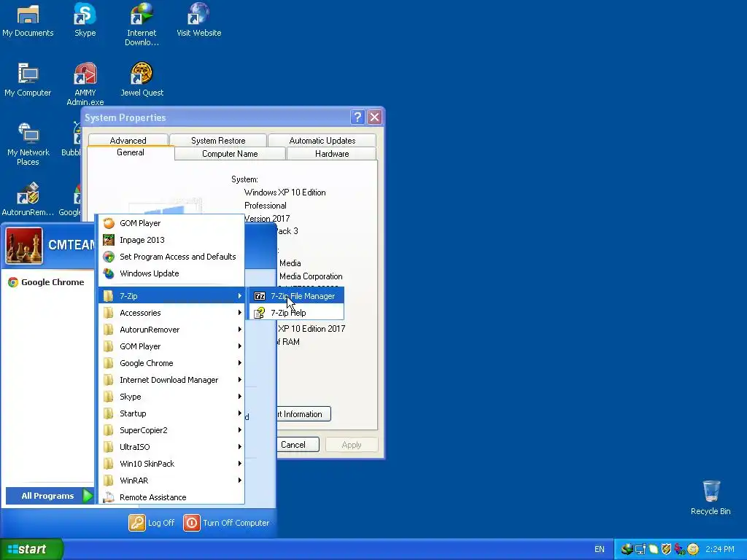747x560 pixels.
Task: Switch to the Automatic Updates tab
Action: (322, 141)
